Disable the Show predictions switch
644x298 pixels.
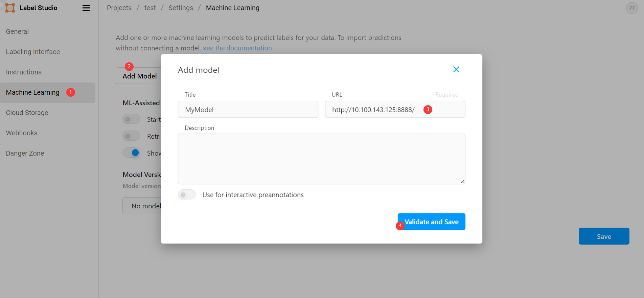click(131, 153)
